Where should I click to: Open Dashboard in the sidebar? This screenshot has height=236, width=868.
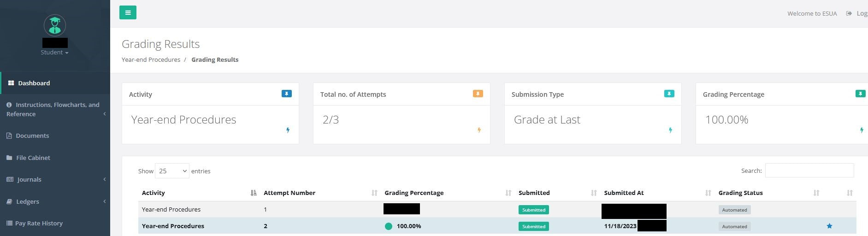34,83
